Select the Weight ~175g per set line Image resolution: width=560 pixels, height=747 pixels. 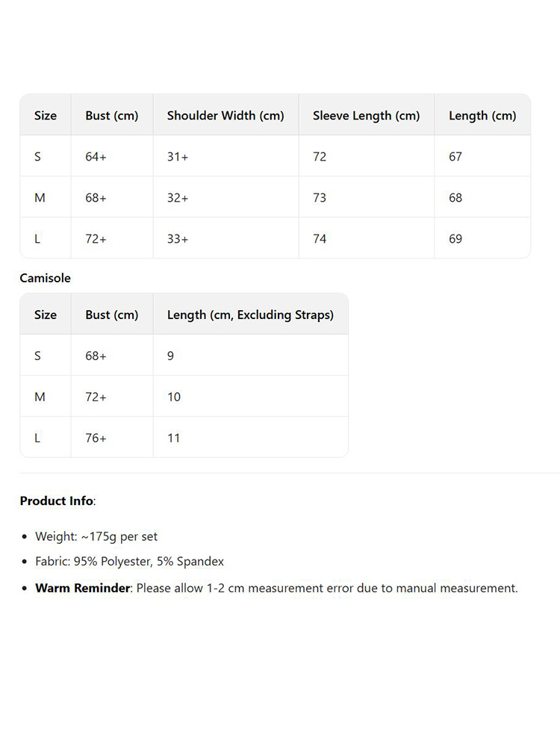click(x=96, y=536)
